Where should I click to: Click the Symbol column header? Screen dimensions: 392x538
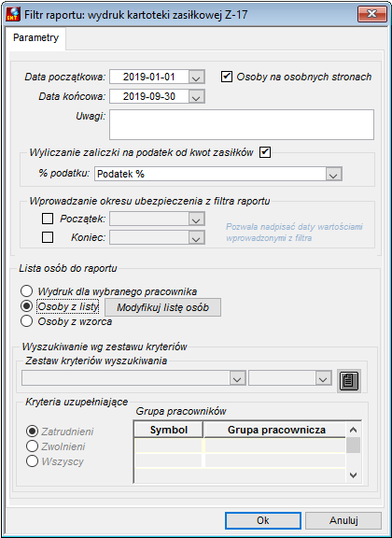[x=168, y=430]
